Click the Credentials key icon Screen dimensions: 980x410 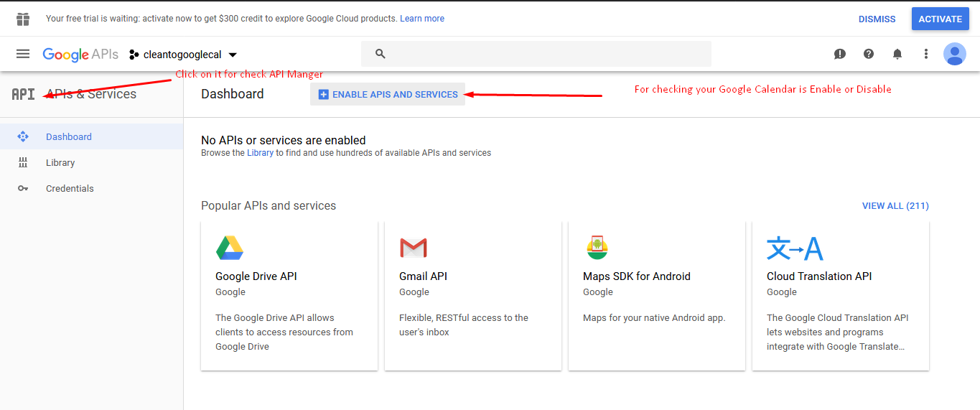[23, 188]
